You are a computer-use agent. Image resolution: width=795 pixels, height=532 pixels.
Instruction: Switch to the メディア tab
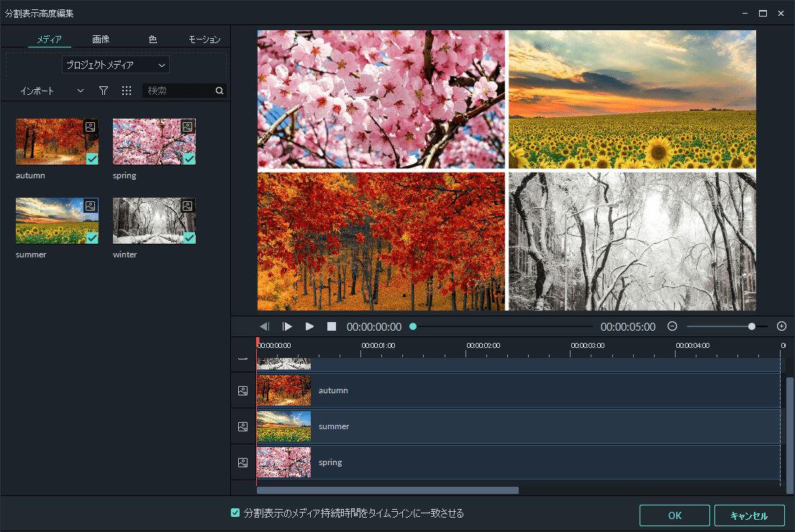pos(49,39)
